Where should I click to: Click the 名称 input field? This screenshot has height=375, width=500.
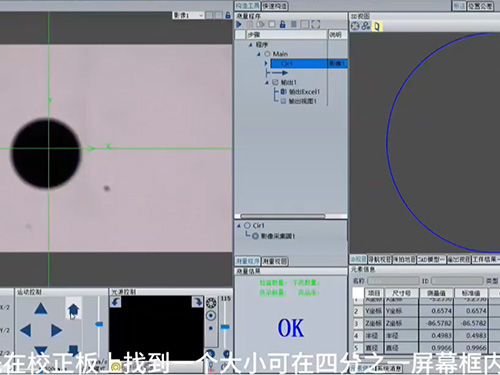coord(393,281)
